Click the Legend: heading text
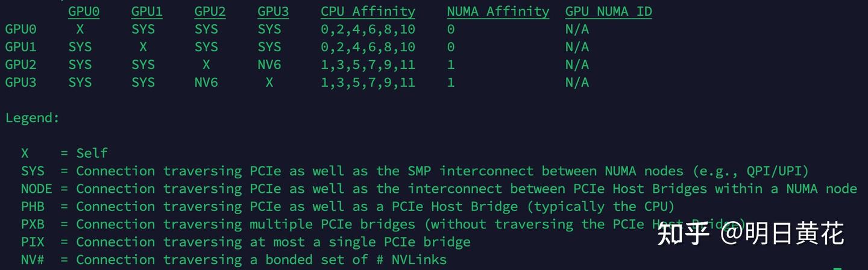The width and height of the screenshot is (868, 270). point(33,118)
